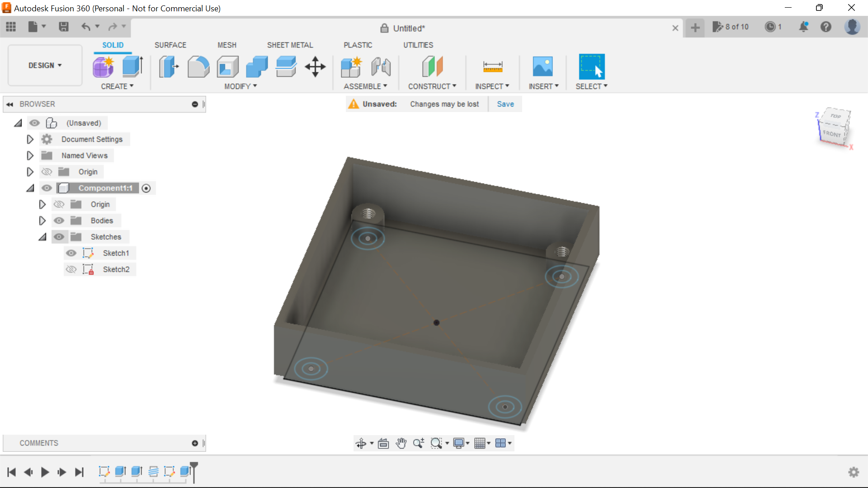Show Sketch2
The image size is (868, 488).
click(71, 269)
